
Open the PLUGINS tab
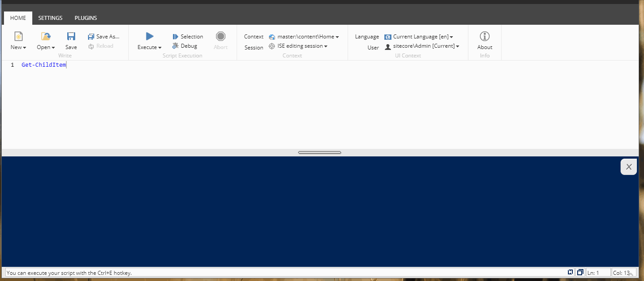coord(85,18)
